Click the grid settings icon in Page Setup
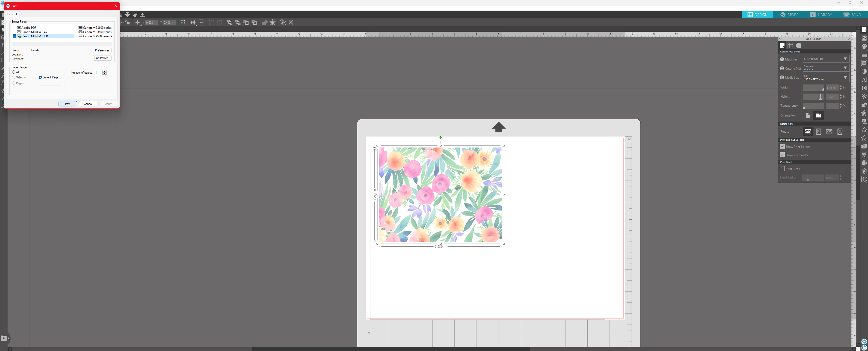 [790, 45]
